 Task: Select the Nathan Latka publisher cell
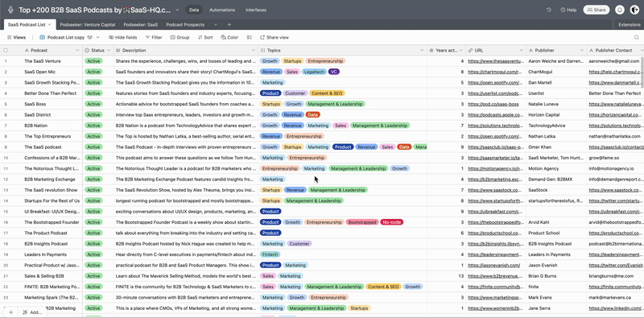tap(556, 136)
